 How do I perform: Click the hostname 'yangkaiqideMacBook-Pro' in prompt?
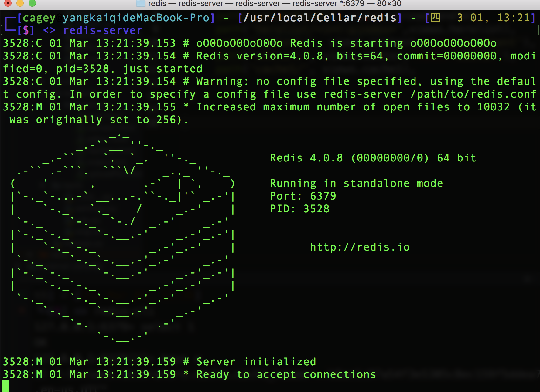(136, 18)
